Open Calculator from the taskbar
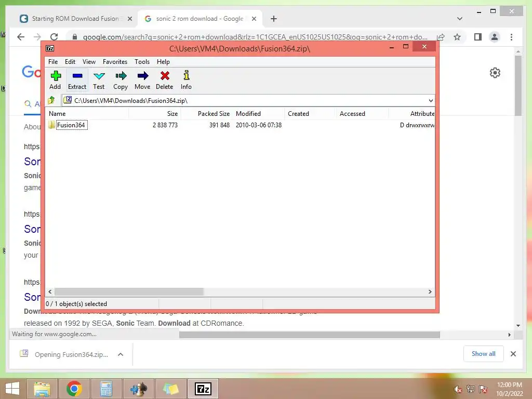The height and width of the screenshot is (399, 532). 106,389
